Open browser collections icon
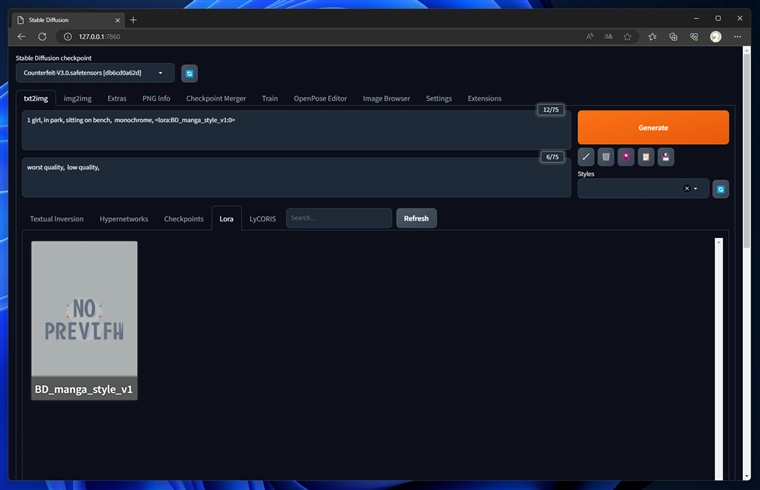The image size is (760, 490). (x=673, y=36)
